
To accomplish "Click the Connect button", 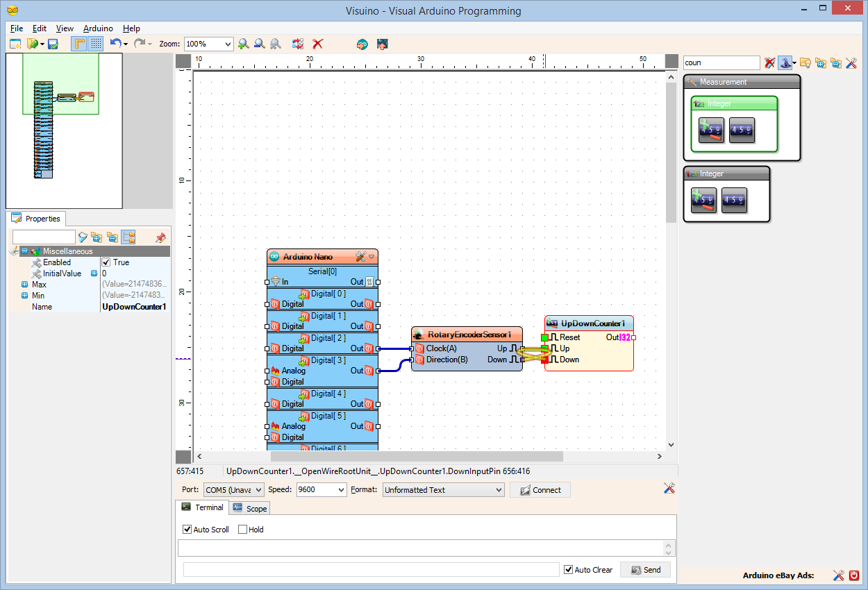I will point(540,490).
